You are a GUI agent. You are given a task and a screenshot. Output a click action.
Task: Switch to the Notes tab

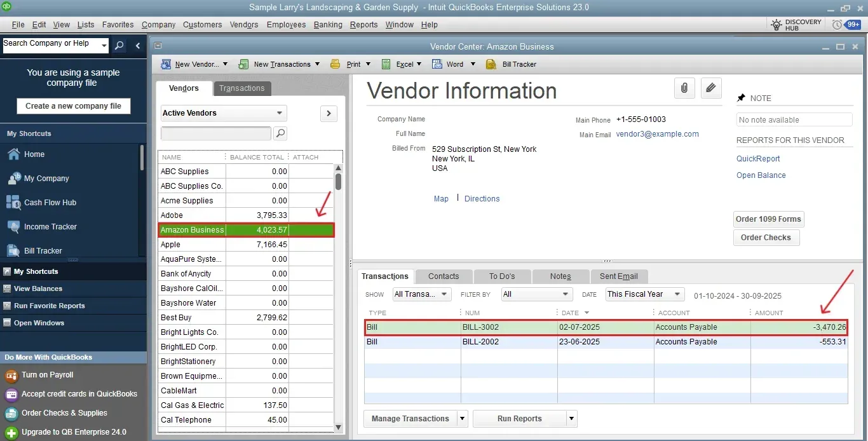(x=560, y=276)
